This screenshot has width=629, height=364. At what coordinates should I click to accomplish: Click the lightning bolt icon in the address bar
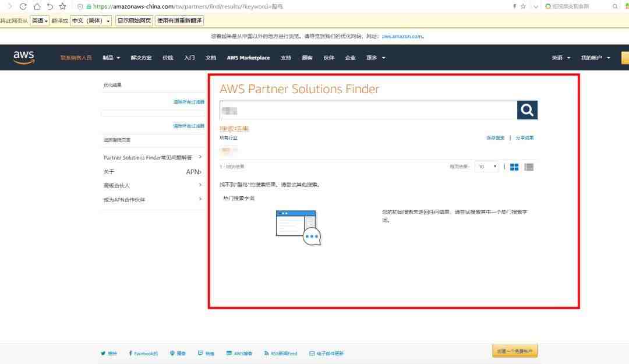click(x=514, y=6)
